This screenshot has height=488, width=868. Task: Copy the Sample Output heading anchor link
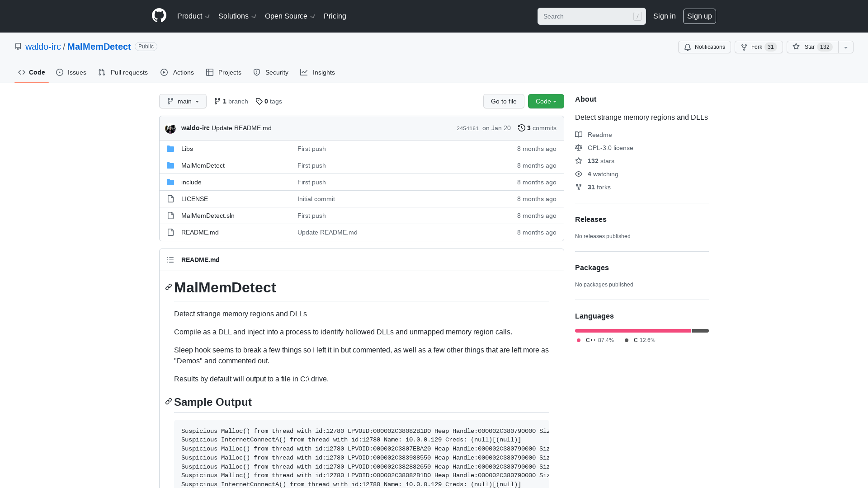point(169,401)
